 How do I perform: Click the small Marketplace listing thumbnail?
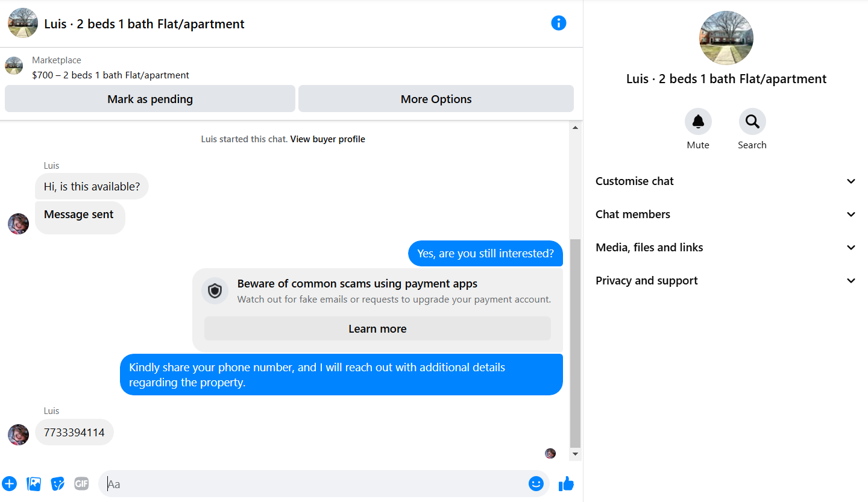click(x=14, y=66)
